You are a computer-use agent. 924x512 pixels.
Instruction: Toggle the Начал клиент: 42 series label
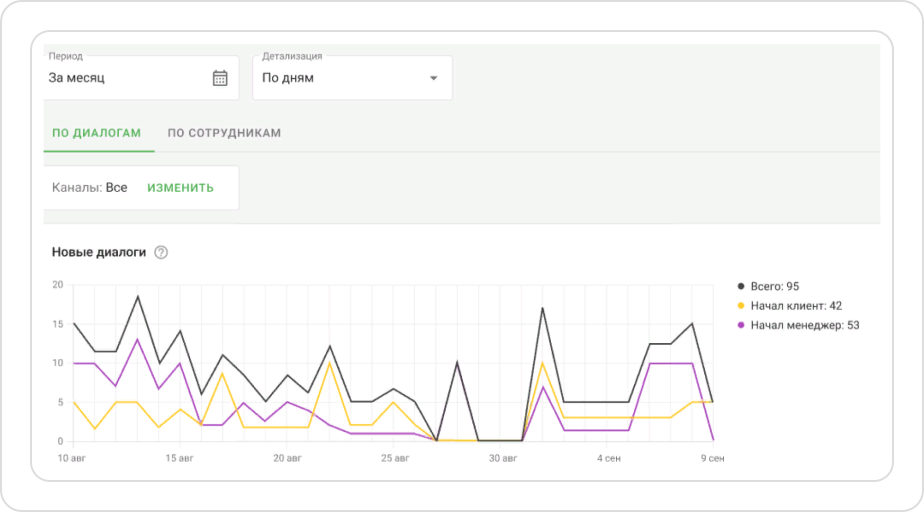tap(796, 306)
